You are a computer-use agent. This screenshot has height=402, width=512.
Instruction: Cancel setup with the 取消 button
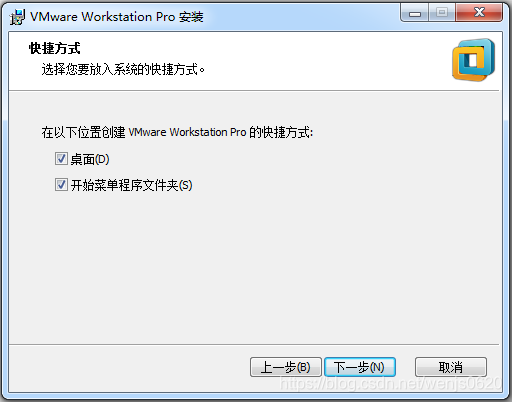(451, 367)
